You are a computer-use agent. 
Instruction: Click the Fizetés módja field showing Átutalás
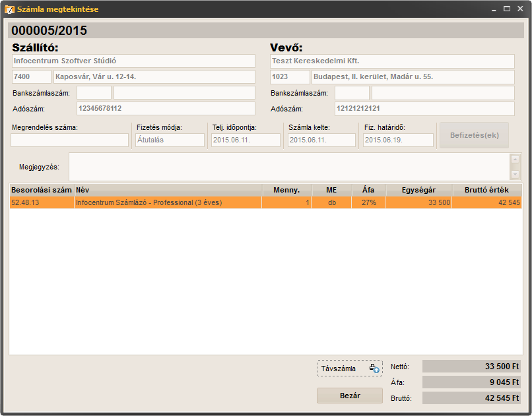(170, 140)
